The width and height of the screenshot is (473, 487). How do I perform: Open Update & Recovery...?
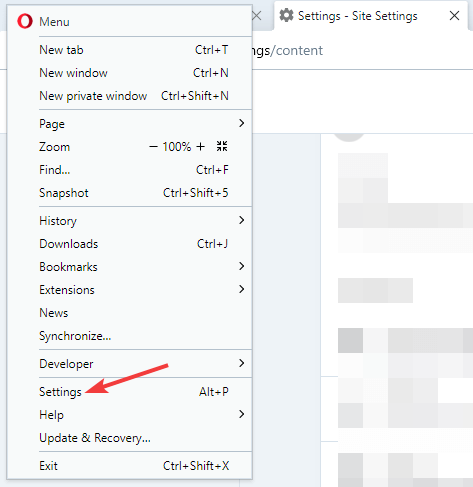129,438
